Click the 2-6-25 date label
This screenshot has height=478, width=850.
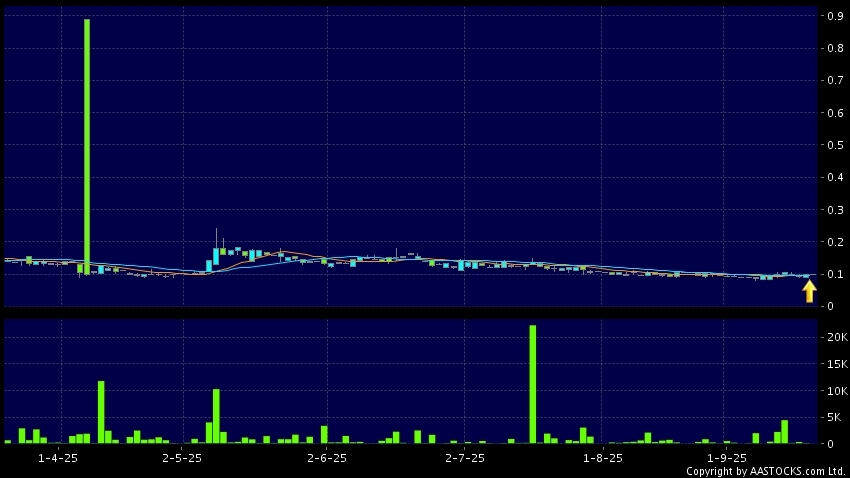326,458
